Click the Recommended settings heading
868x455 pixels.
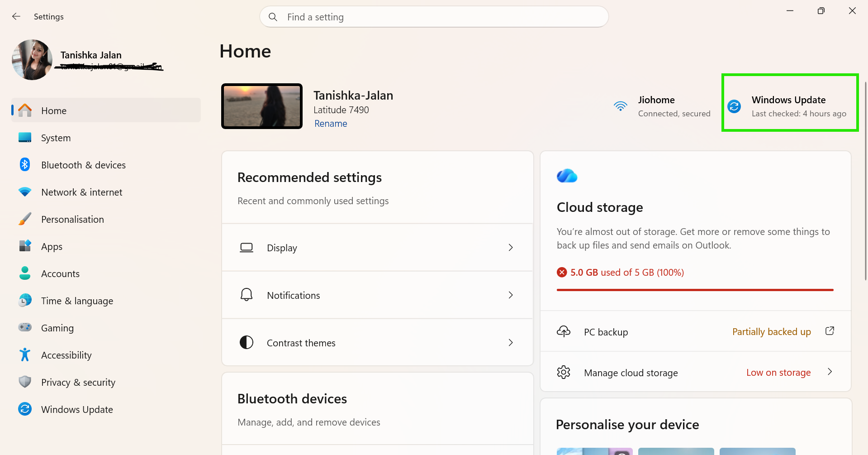[309, 177]
